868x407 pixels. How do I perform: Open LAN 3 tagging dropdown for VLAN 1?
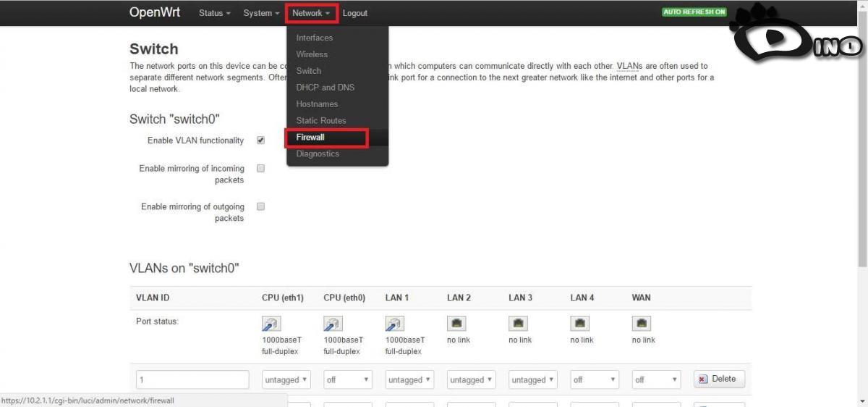pos(532,379)
